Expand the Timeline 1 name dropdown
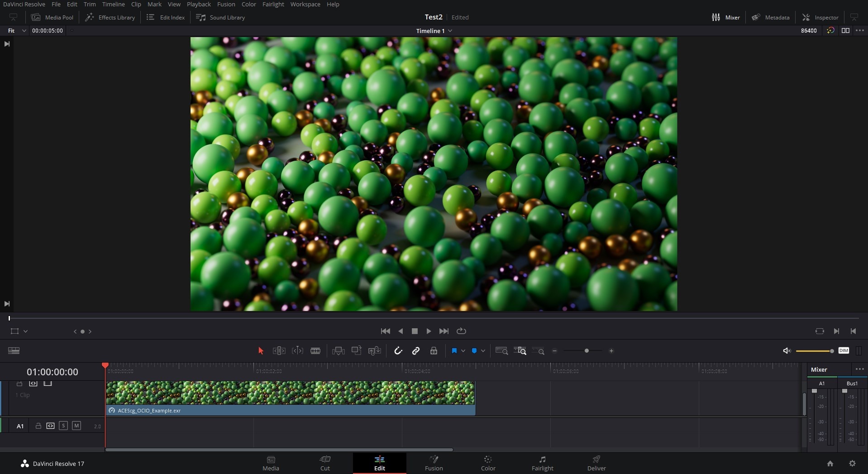868x474 pixels. tap(450, 31)
